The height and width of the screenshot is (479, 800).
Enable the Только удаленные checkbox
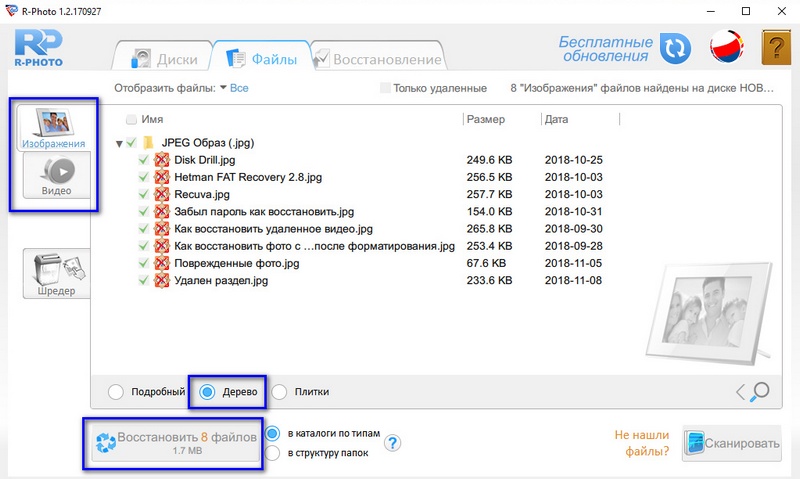coord(385,88)
